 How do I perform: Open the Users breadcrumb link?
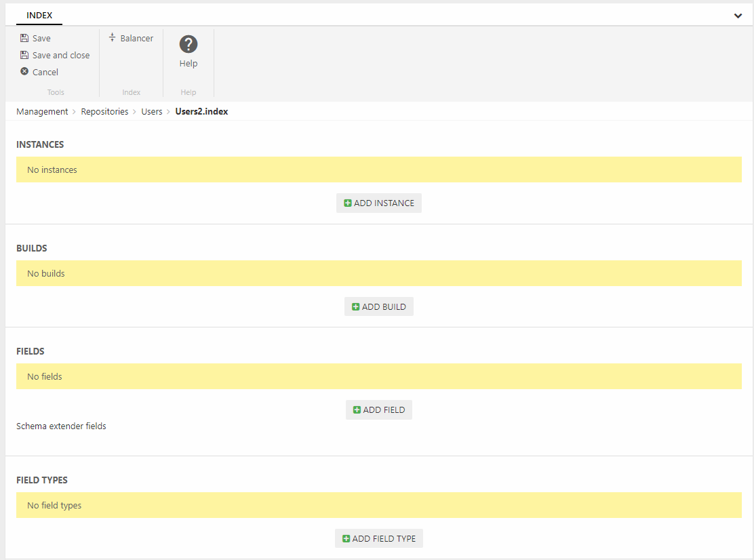(x=152, y=112)
